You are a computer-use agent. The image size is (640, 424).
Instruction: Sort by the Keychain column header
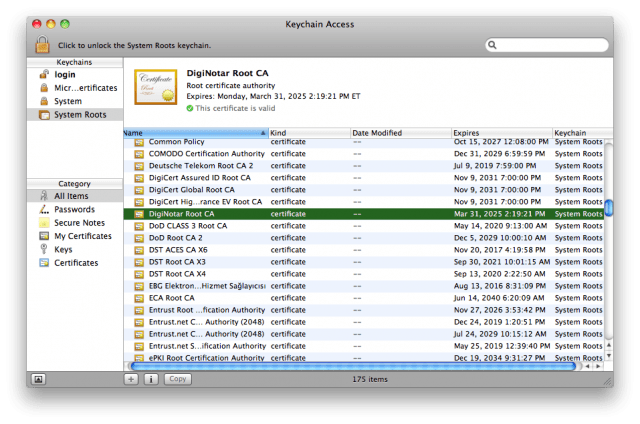click(582, 133)
